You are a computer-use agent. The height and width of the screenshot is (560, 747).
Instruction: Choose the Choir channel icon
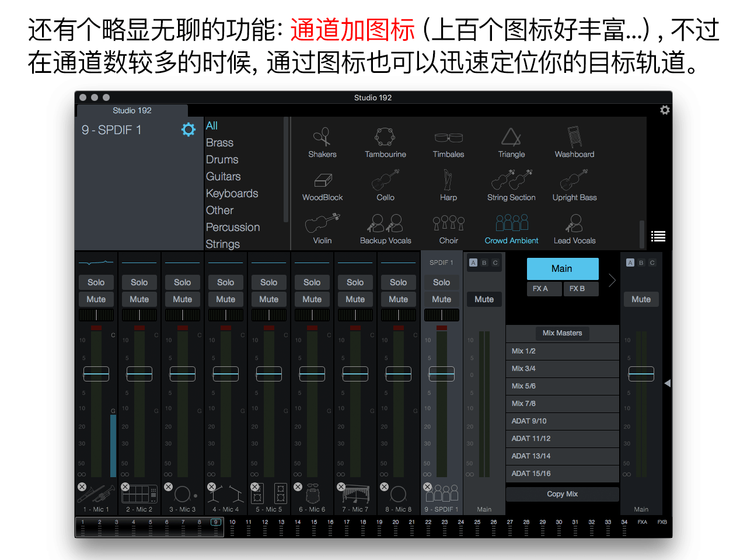[x=448, y=229]
